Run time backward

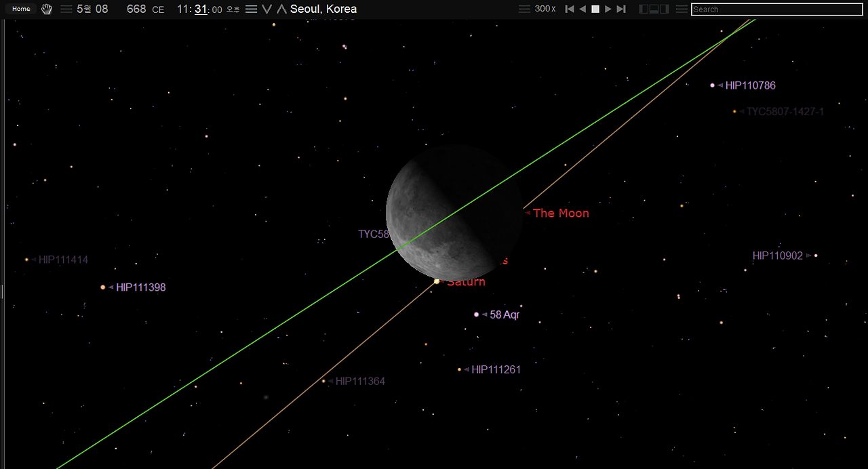pos(583,9)
